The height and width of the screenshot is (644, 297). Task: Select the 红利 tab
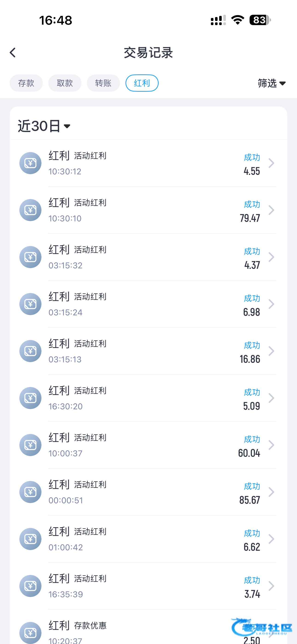pos(142,83)
